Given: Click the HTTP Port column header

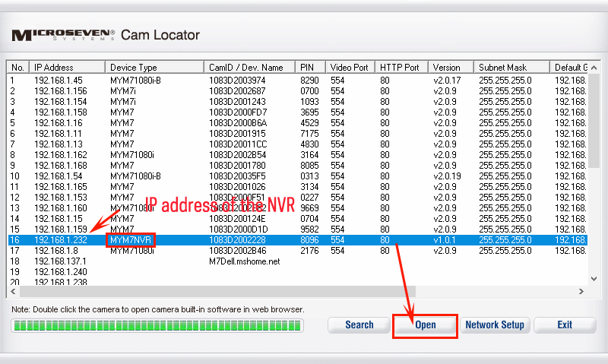Looking at the screenshot, I should click(401, 68).
